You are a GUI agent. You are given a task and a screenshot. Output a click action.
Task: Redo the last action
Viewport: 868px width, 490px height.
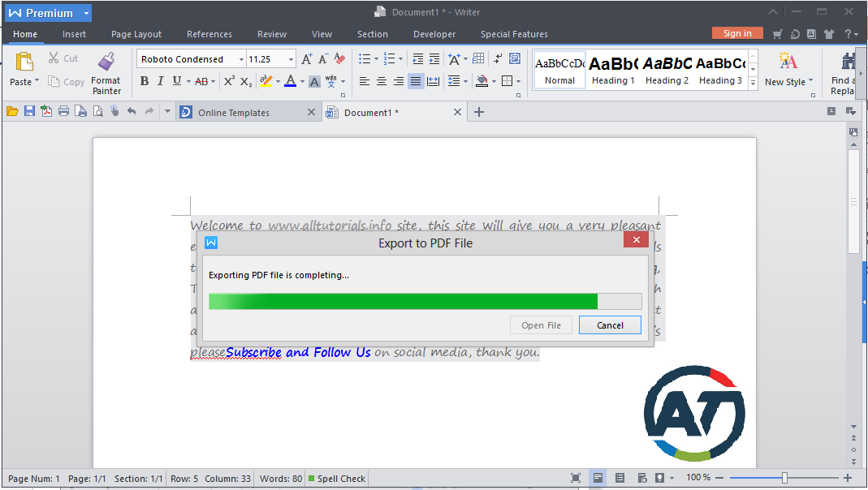(149, 112)
